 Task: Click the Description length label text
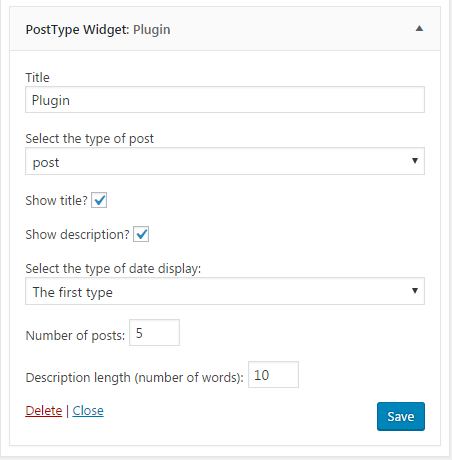[x=135, y=378]
